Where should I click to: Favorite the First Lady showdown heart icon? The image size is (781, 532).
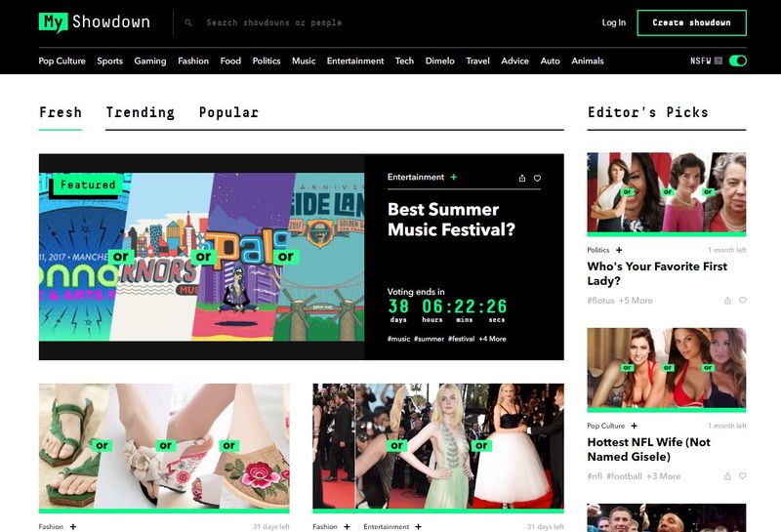(743, 301)
